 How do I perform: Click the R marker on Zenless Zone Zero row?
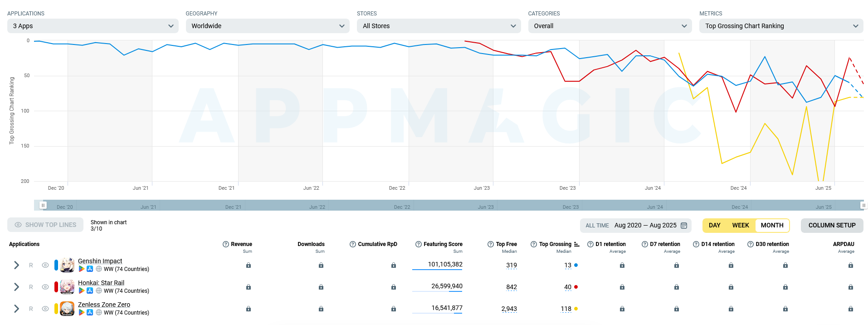[31, 309]
